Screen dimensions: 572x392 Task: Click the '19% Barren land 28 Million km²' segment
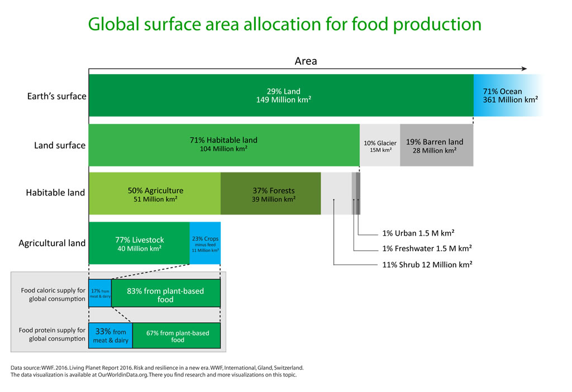[437, 145]
